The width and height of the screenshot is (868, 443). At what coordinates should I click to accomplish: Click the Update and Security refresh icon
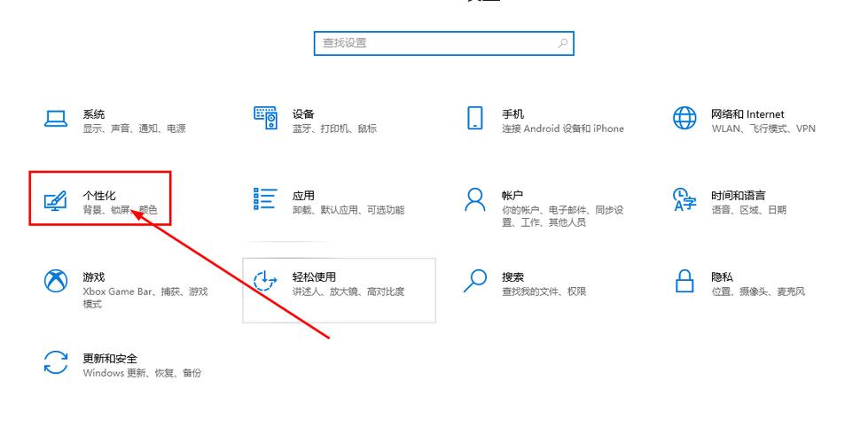pos(56,362)
